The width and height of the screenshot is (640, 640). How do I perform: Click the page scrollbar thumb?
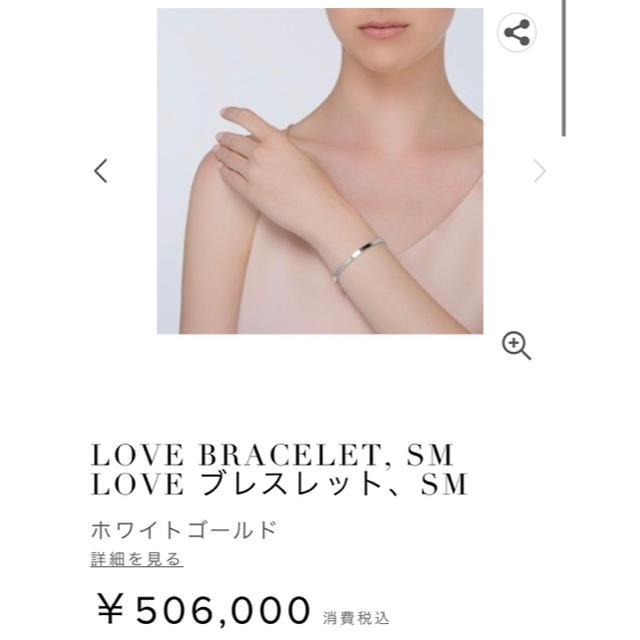coord(563,67)
